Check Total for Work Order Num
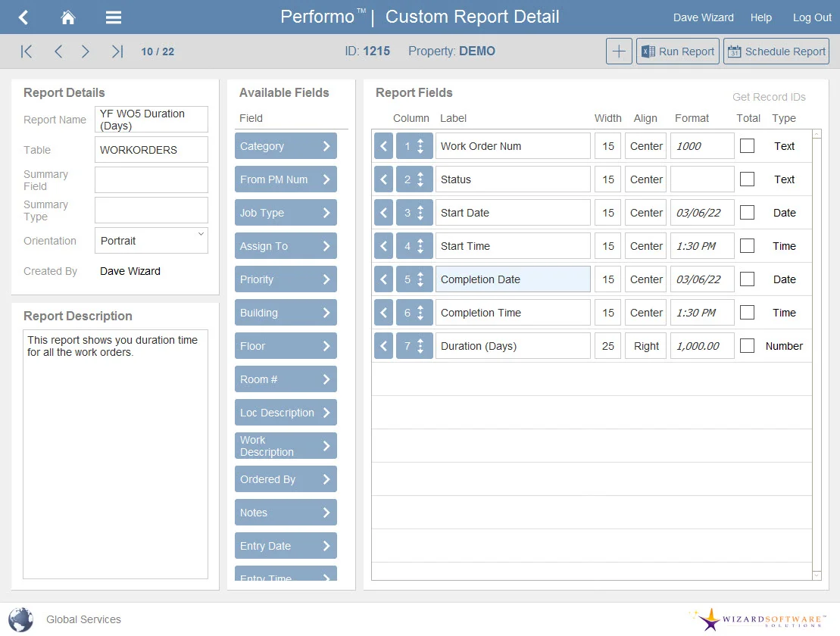The height and width of the screenshot is (636, 840). pos(747,145)
